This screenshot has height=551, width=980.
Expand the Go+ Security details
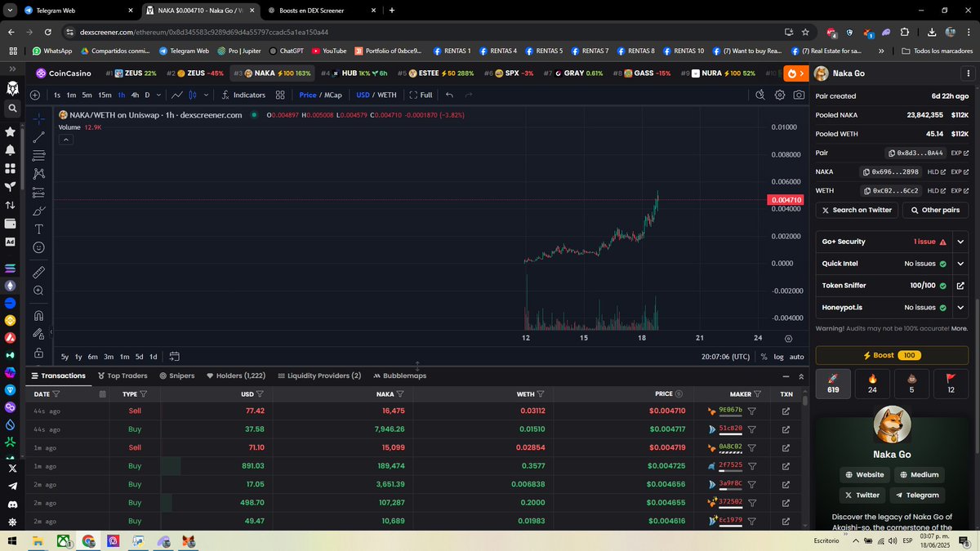[x=961, y=242]
